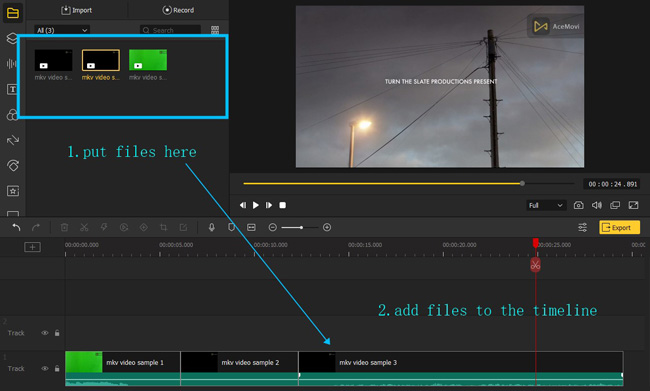Toggle fullscreen preview
This screenshot has width=650, height=391.
633,205
